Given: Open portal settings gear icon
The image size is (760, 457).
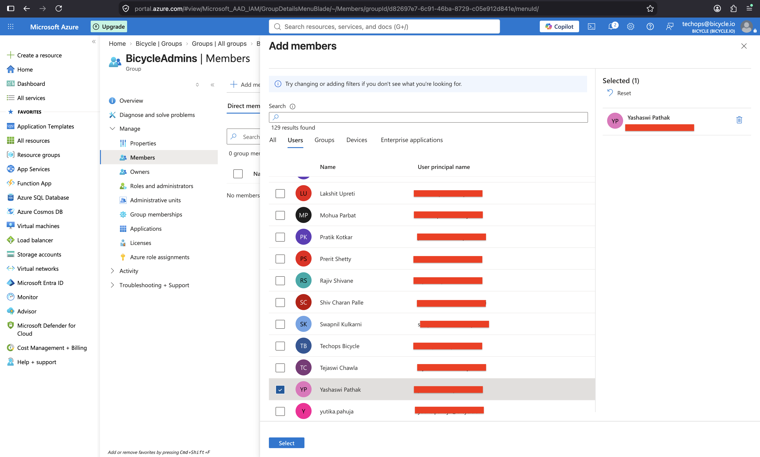Looking at the screenshot, I should (631, 27).
